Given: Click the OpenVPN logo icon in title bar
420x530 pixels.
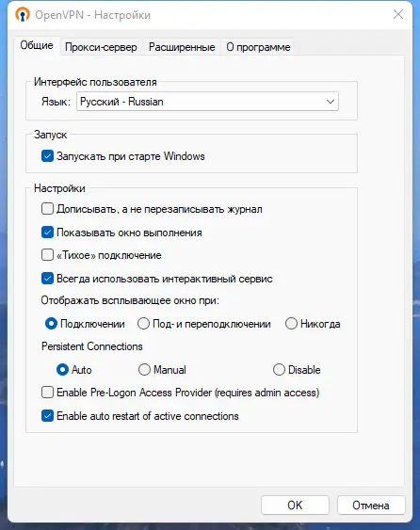Looking at the screenshot, I should pyautogui.click(x=23, y=15).
